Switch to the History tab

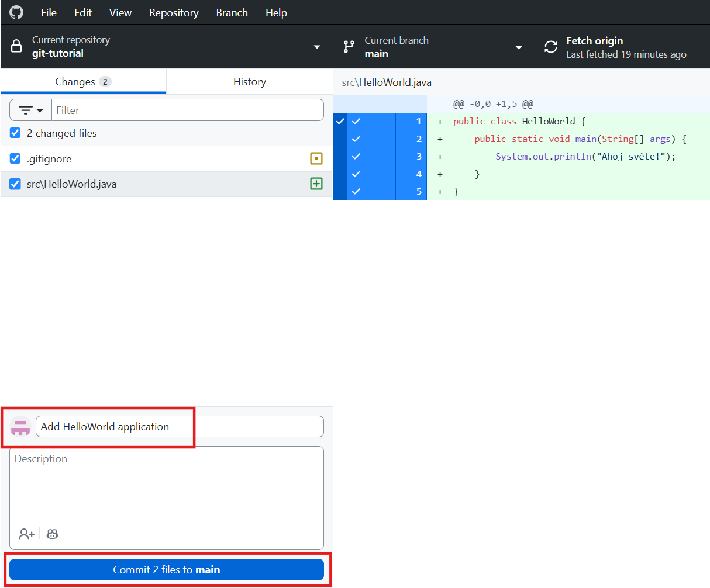click(249, 82)
